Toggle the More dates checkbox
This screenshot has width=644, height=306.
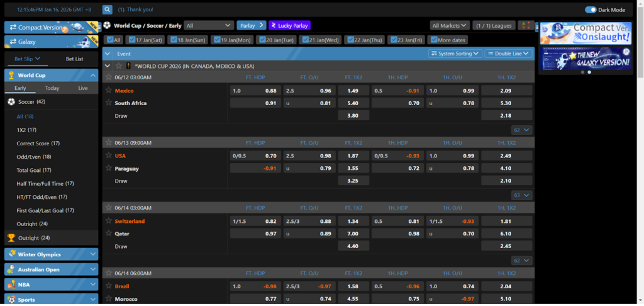pos(433,40)
